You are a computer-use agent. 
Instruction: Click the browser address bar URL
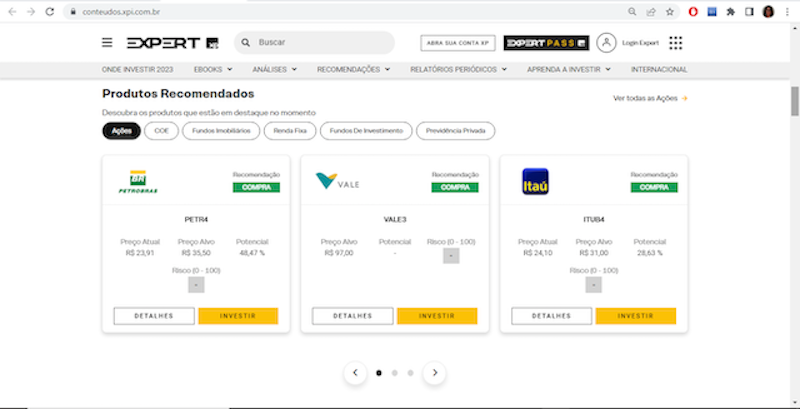coord(121,12)
